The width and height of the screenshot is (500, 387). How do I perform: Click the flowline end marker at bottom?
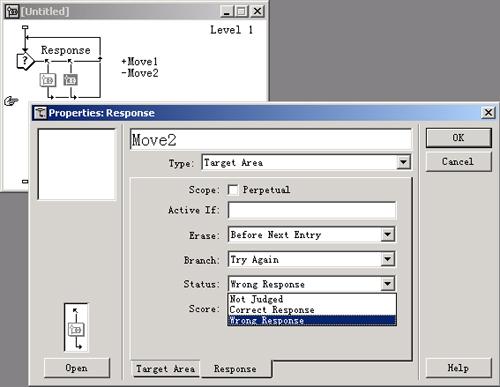coord(25,181)
